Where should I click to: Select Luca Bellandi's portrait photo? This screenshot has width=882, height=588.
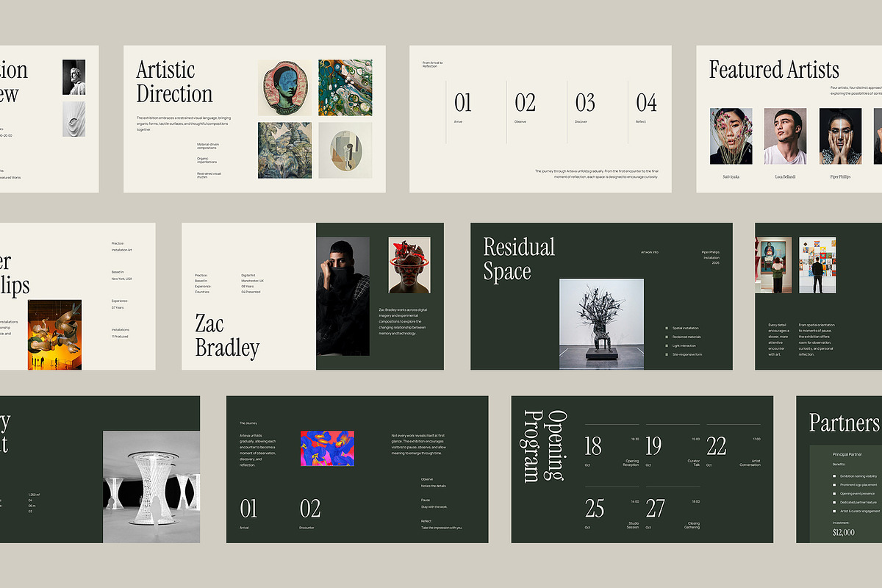click(x=785, y=136)
